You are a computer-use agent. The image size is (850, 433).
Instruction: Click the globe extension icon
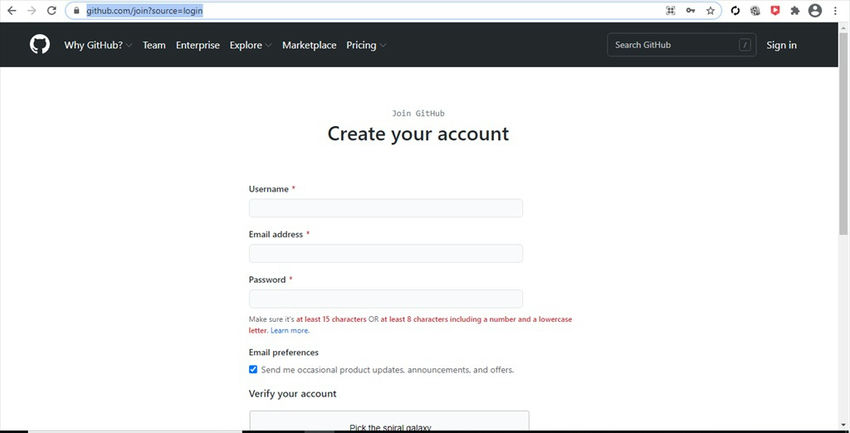pyautogui.click(x=755, y=10)
